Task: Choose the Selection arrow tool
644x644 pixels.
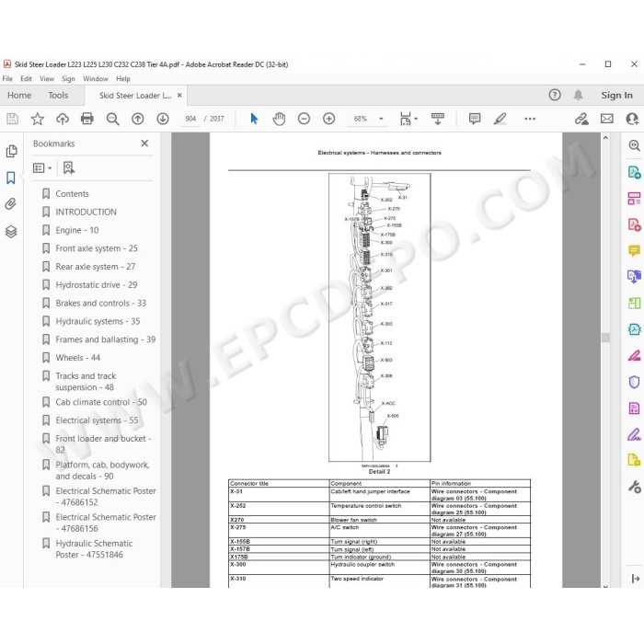Action: pos(254,119)
